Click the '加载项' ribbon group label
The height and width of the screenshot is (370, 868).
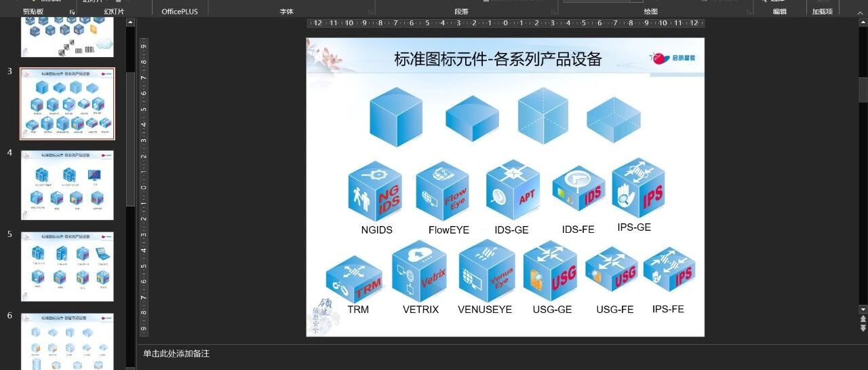click(x=822, y=12)
